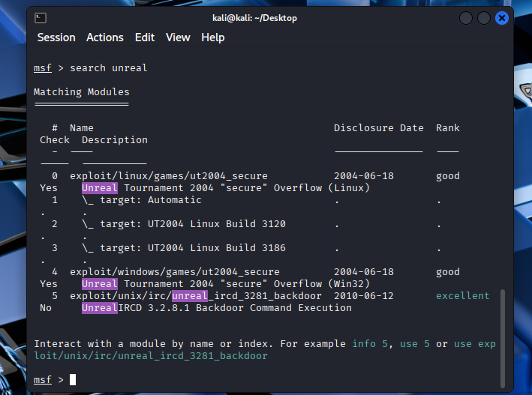
Task: Click the 'Description' column header
Action: coord(115,140)
